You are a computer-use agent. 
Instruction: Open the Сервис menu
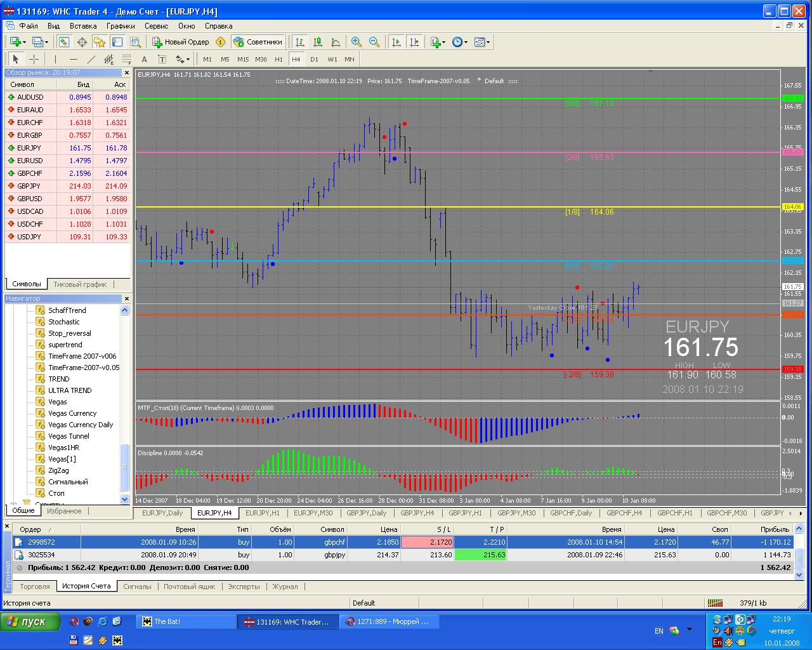click(x=156, y=26)
